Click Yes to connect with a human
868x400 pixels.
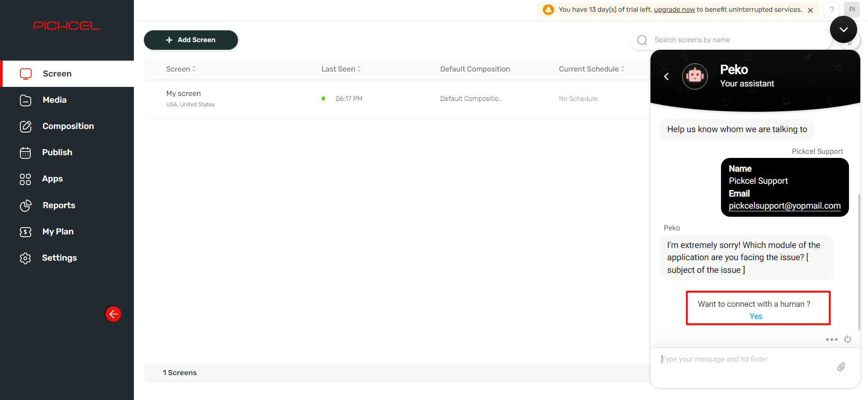(755, 316)
